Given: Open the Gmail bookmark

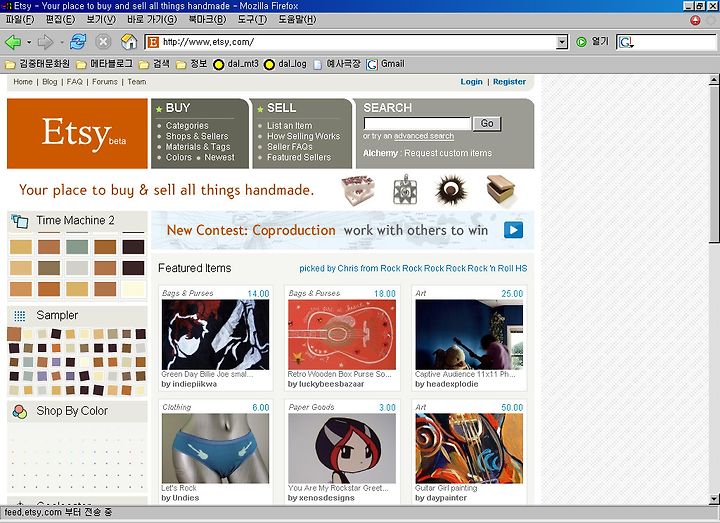Looking at the screenshot, I should [x=386, y=64].
